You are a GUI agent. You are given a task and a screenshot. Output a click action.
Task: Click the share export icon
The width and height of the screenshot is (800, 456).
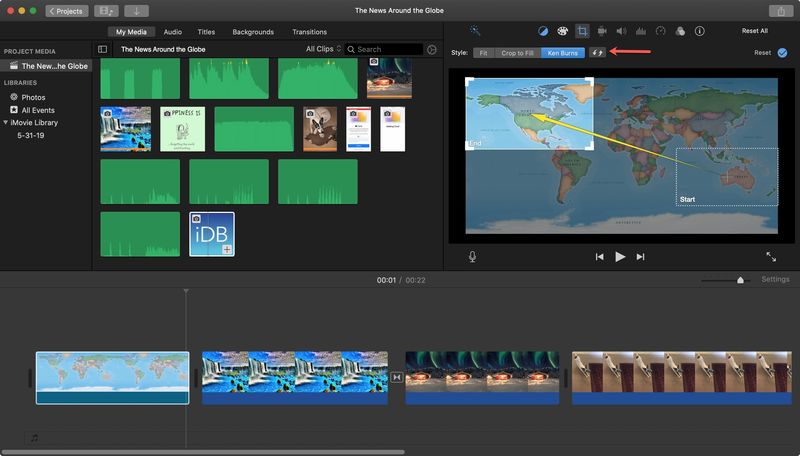781,11
